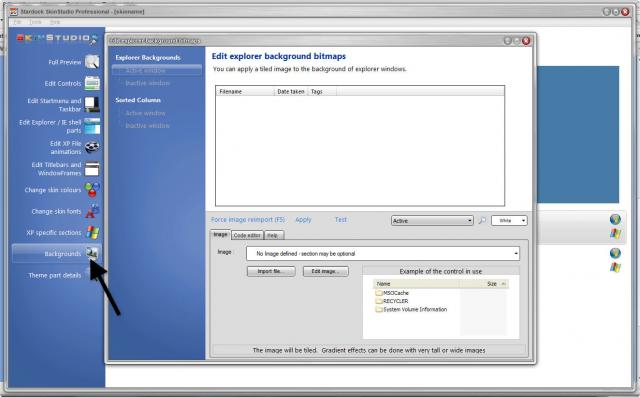Click Edit Titlebars and WindowFrames icon
The image size is (640, 397).
(92, 169)
